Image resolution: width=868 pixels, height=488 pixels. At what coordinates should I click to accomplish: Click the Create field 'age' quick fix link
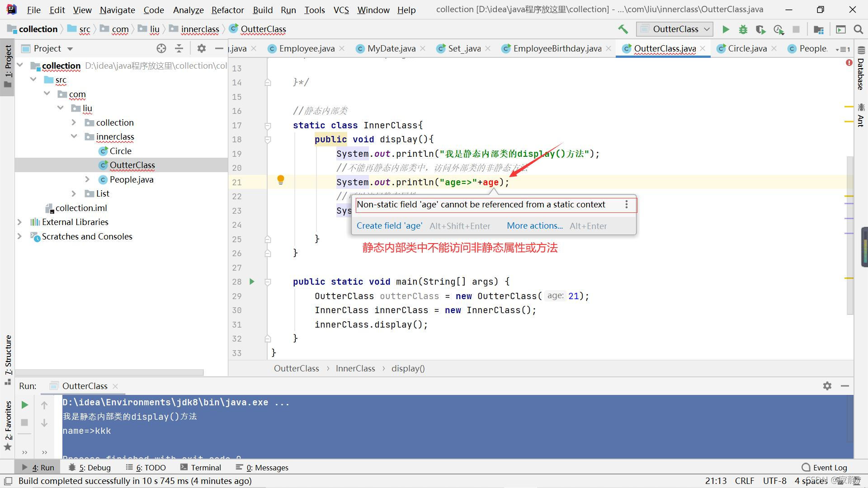(389, 226)
